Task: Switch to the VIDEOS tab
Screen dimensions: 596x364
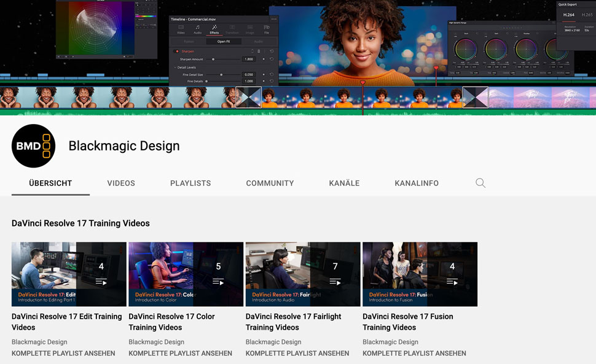Action: point(121,183)
